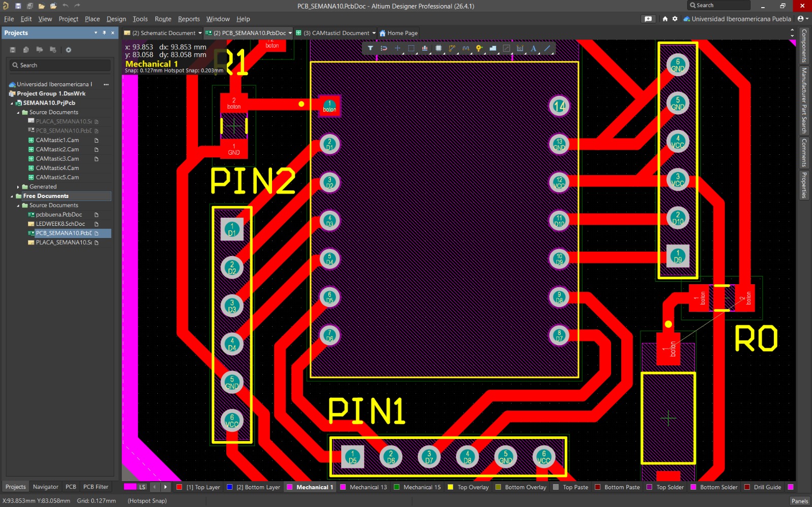Open the Comments side panel
This screenshot has height=507, width=812.
(x=804, y=153)
